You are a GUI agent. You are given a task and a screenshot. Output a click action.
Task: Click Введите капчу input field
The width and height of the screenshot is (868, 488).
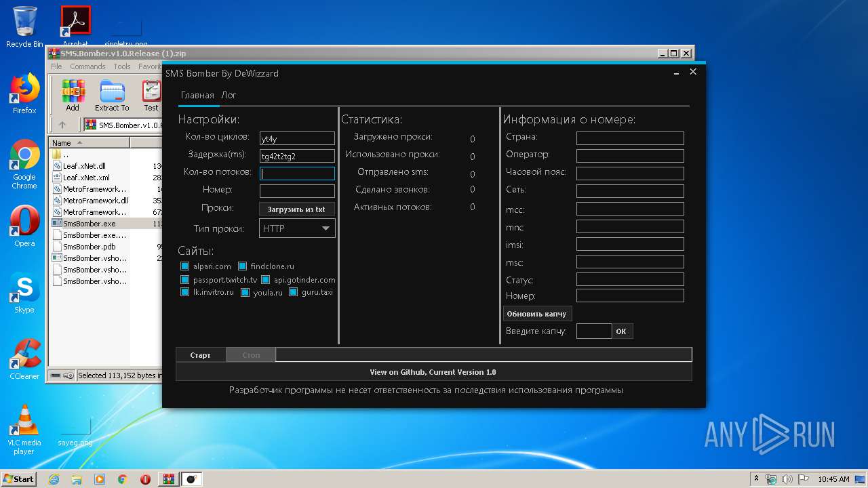[x=594, y=331]
